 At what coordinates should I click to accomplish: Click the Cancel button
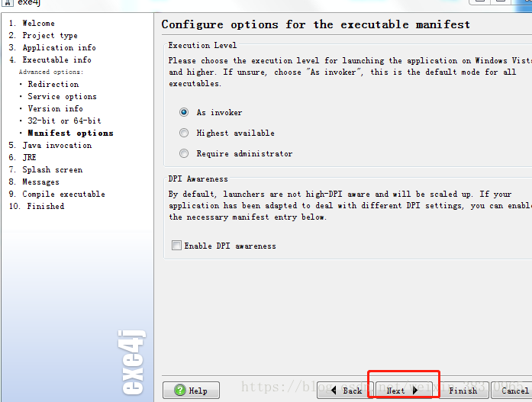pyautogui.click(x=514, y=391)
